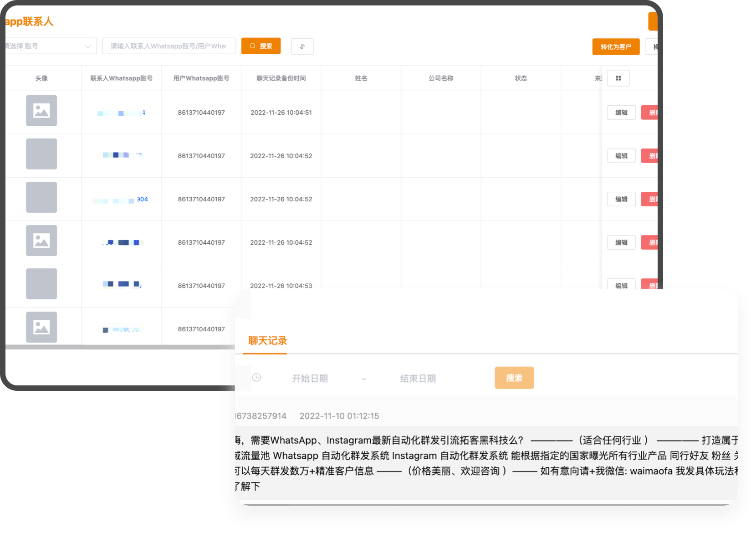Type in the contact Whatsapp search field
756x533 pixels.
tap(169, 46)
